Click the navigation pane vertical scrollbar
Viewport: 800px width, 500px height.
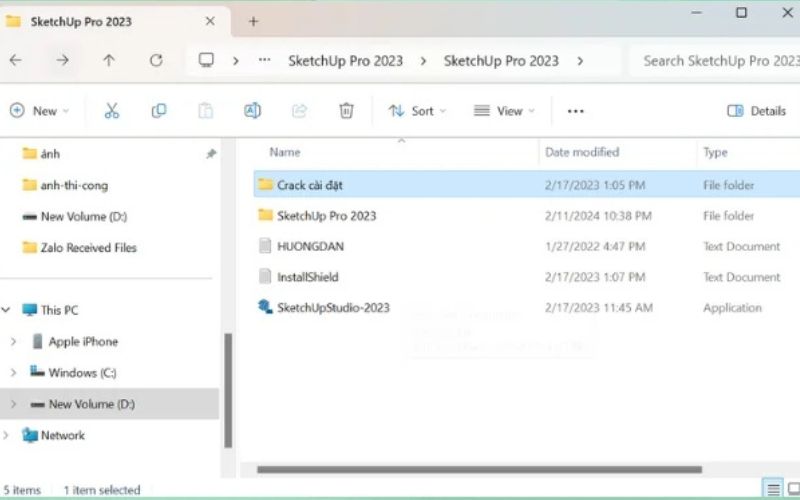pos(228,390)
